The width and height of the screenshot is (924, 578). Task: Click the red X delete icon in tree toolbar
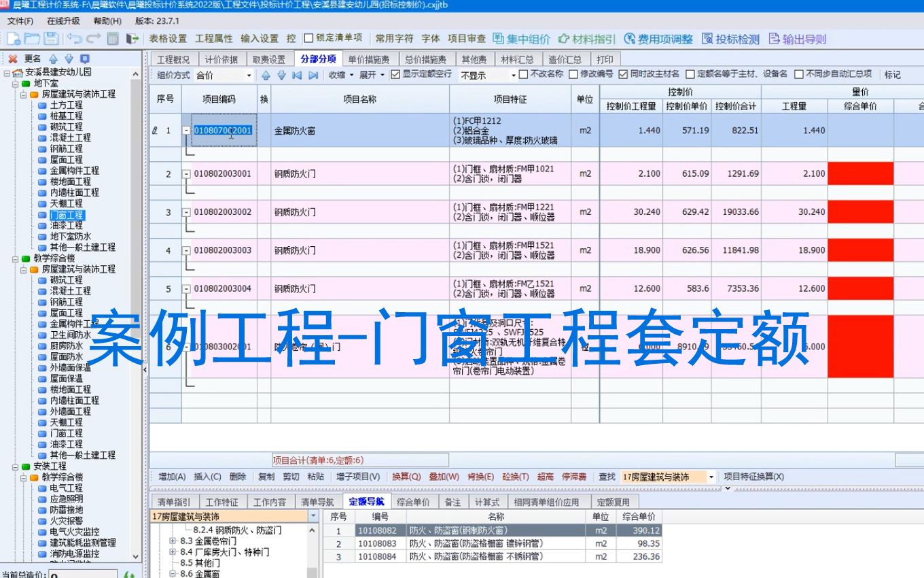point(13,59)
